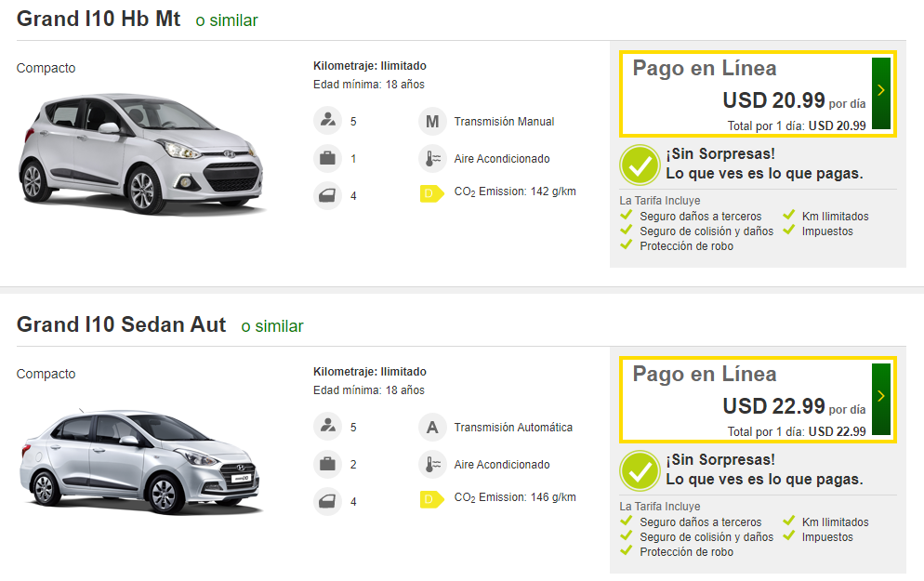Click the green checkmark beside Km Ilimitados
The image size is (924, 581).
point(788,216)
